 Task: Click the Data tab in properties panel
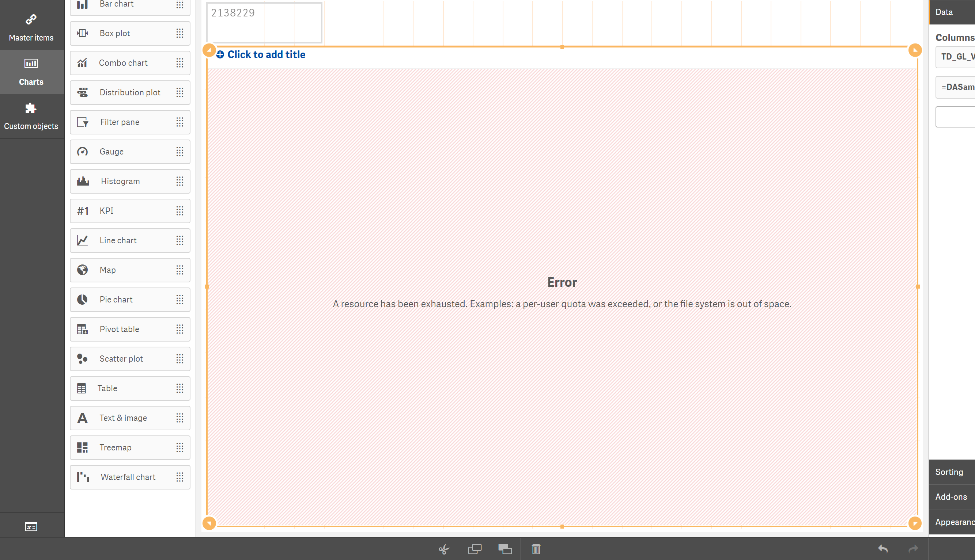(x=944, y=12)
